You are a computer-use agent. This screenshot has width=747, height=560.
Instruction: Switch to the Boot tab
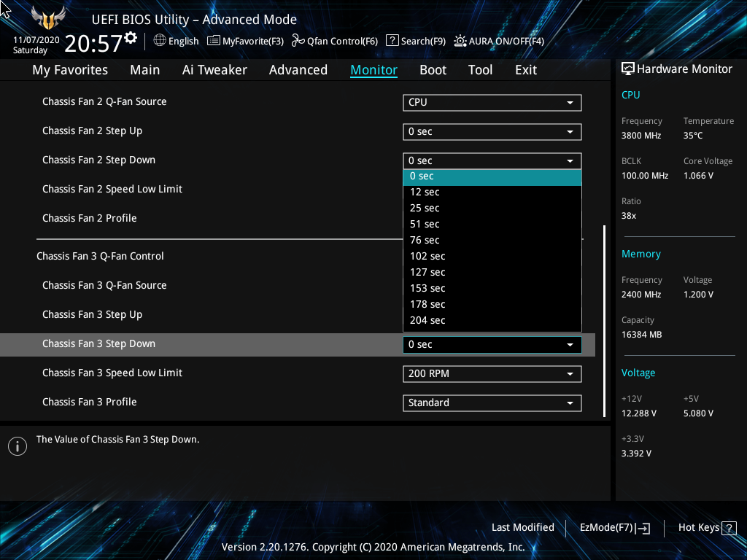point(433,70)
